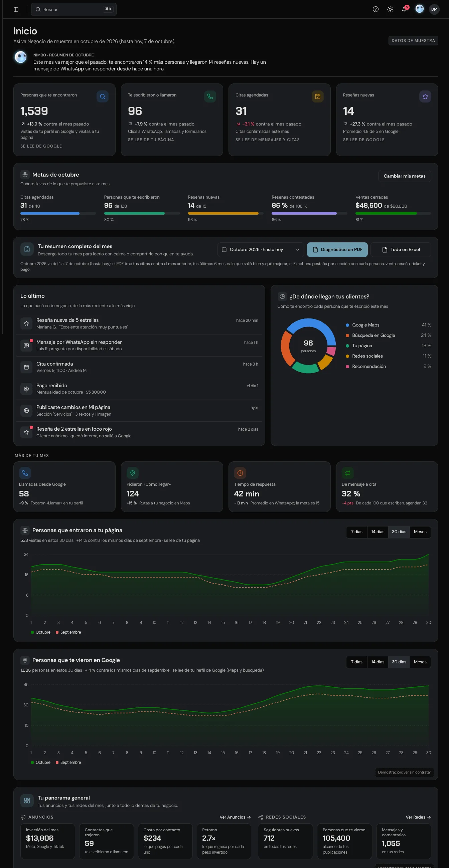This screenshot has width=449, height=868.
Task: Switch theme with the sun icon
Action: (x=390, y=9)
